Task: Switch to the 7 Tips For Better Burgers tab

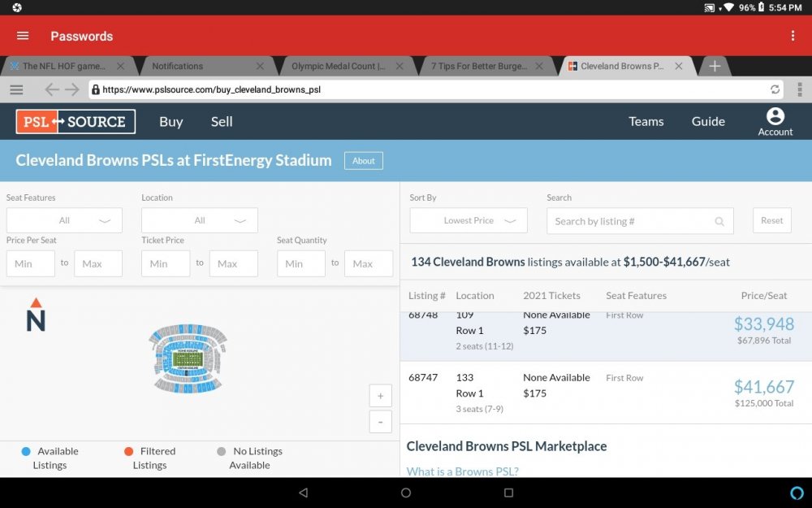Action: (479, 67)
